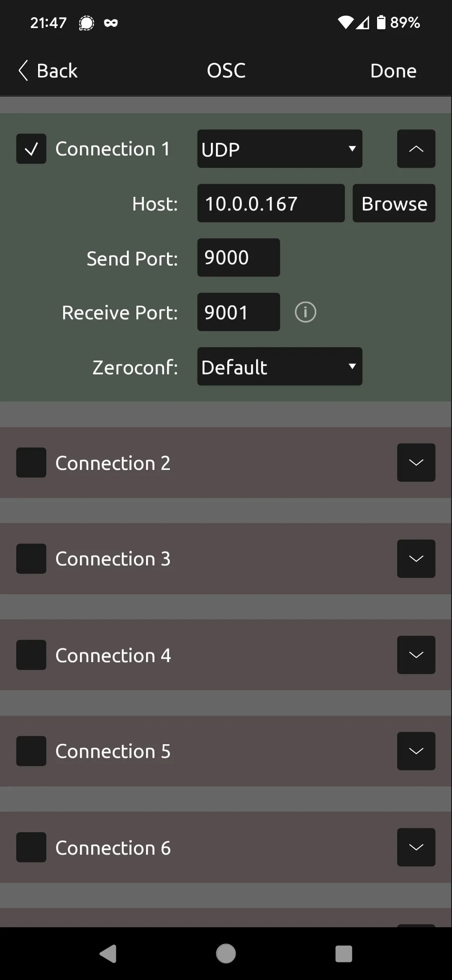Tap Done to save OSC settings
The image size is (452, 980).
(x=393, y=70)
